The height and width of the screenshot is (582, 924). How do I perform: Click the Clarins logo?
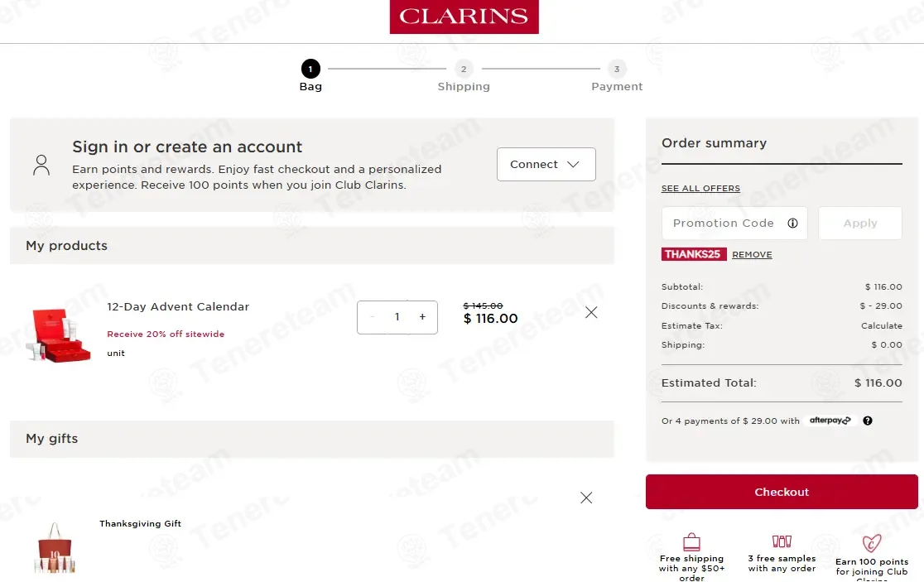tap(464, 17)
